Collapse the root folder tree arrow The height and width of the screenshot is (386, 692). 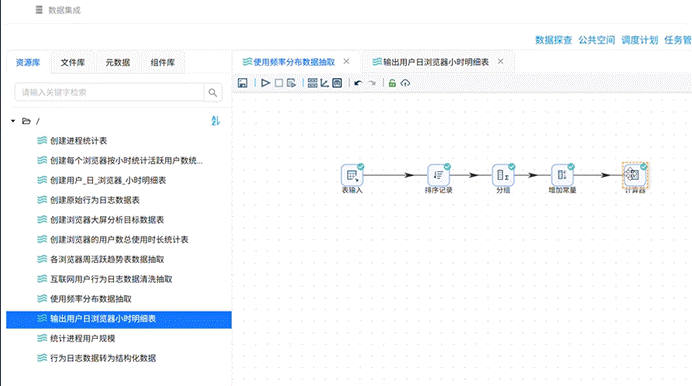(x=13, y=121)
